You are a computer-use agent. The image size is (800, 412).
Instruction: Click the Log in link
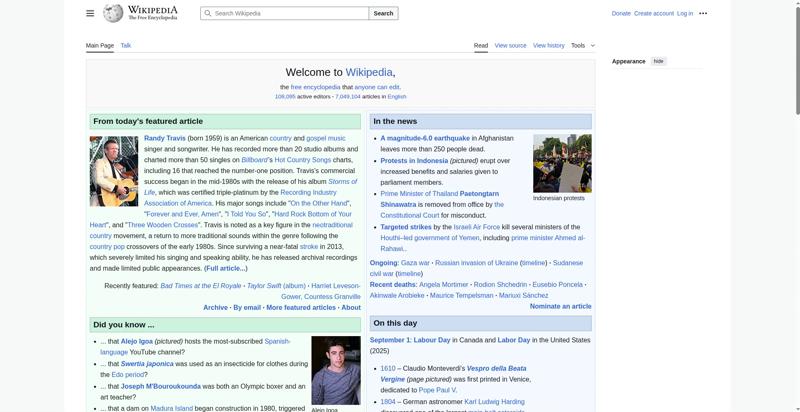click(685, 13)
